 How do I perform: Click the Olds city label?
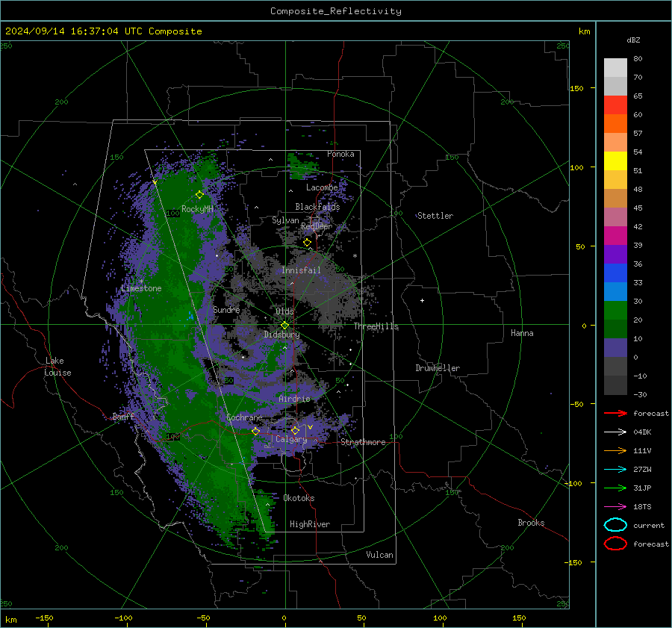pyautogui.click(x=284, y=311)
